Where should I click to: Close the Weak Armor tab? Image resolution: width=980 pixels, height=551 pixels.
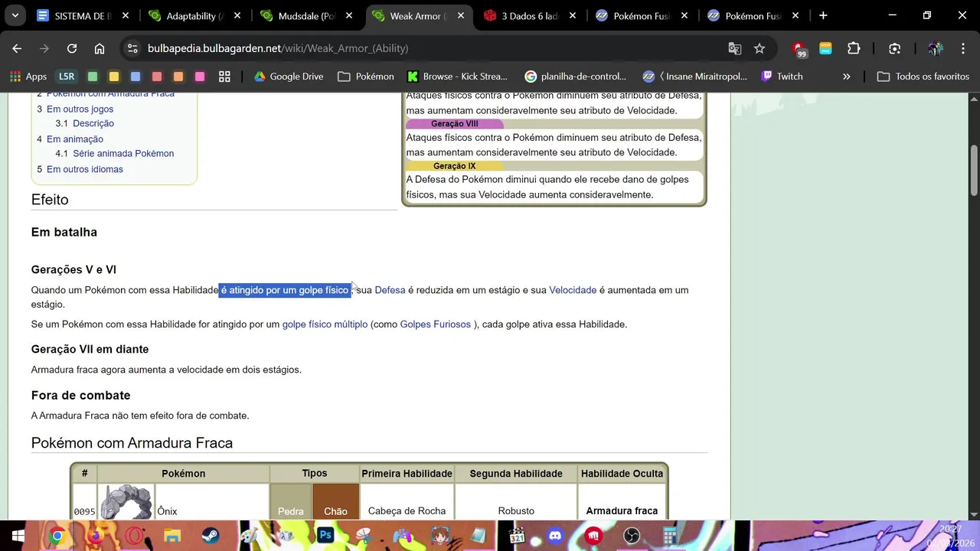461,15
